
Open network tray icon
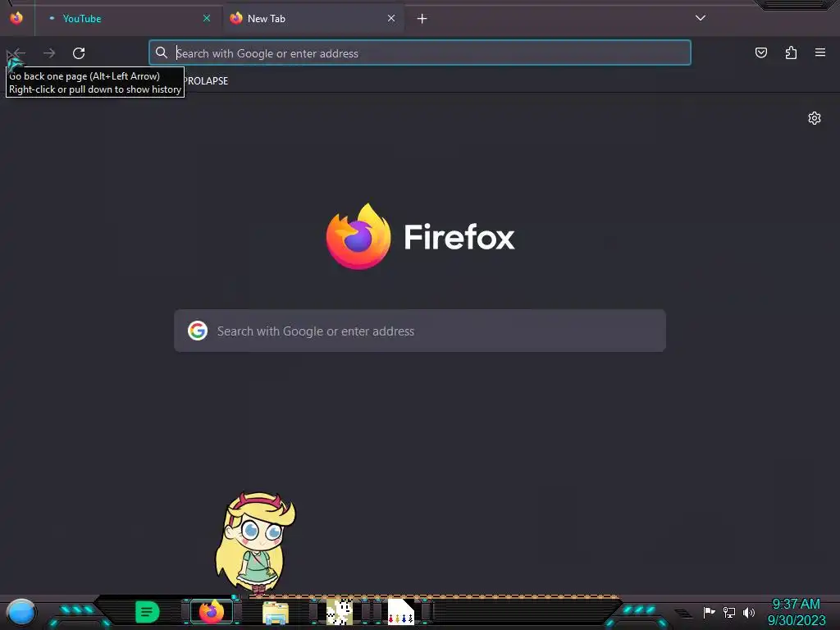729,612
